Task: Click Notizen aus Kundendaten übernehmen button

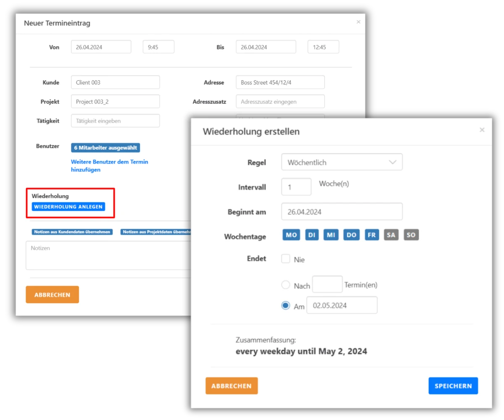Action: [x=72, y=232]
